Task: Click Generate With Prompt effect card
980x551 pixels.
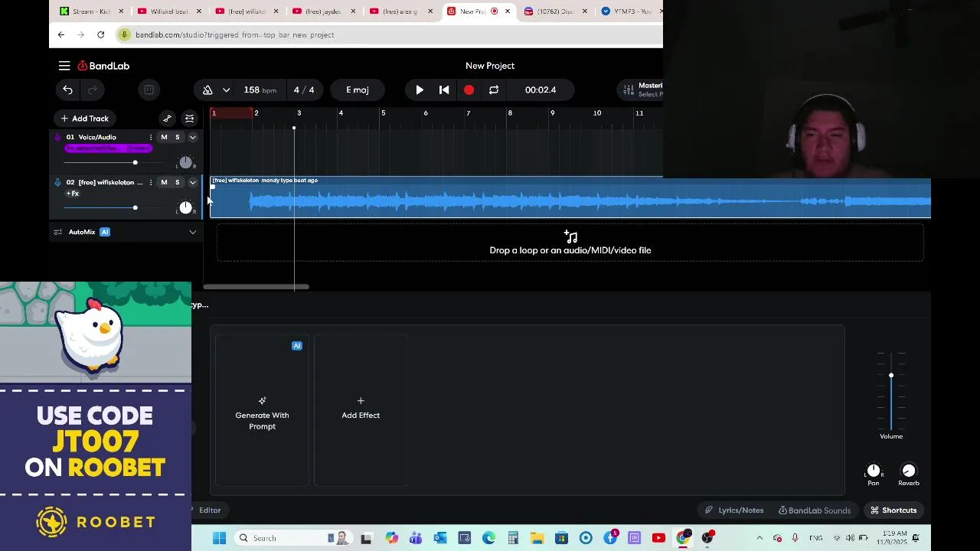Action: point(262,411)
